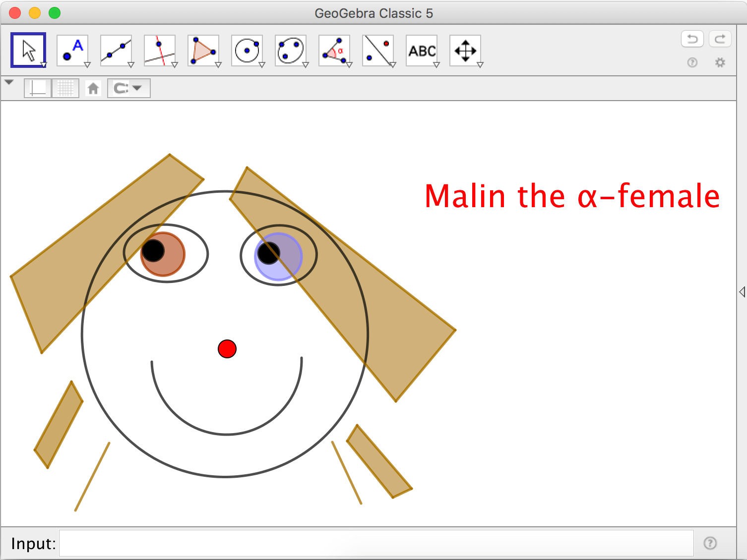Select Move Graphics View tool

465,50
